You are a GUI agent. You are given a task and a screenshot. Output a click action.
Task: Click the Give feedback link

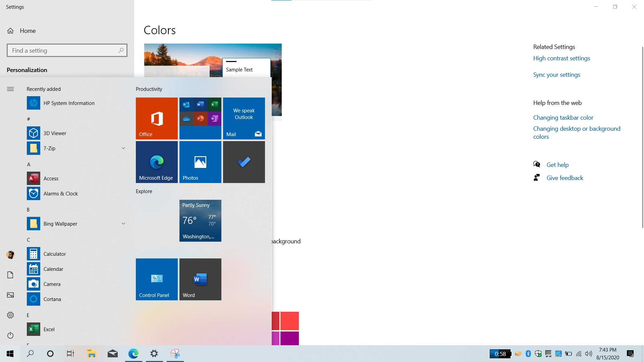click(565, 178)
